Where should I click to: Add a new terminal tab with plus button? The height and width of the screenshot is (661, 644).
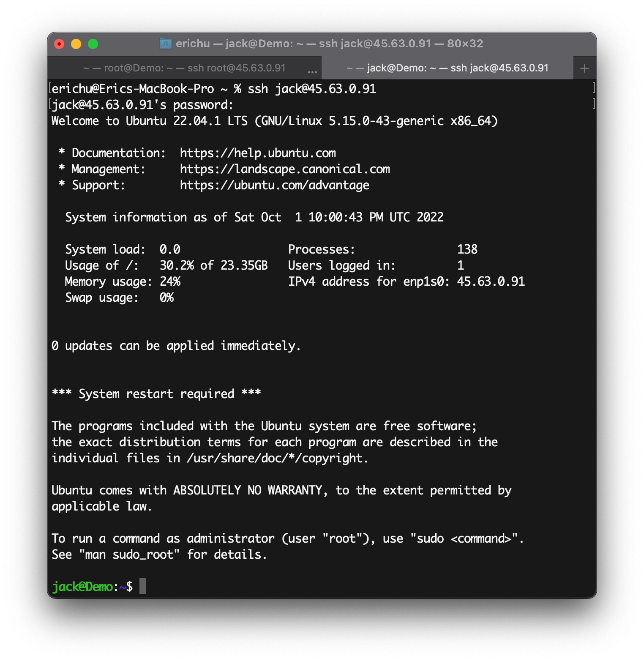pyautogui.click(x=584, y=68)
